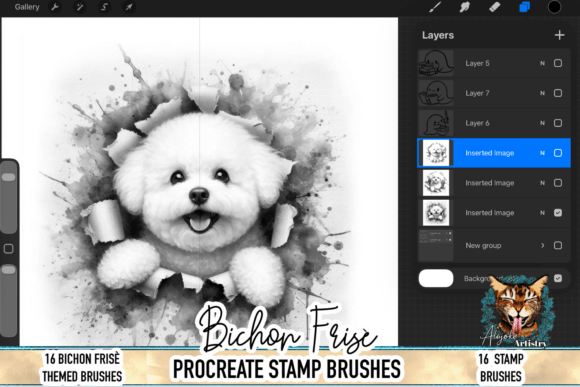Click the New group label

[x=483, y=246]
